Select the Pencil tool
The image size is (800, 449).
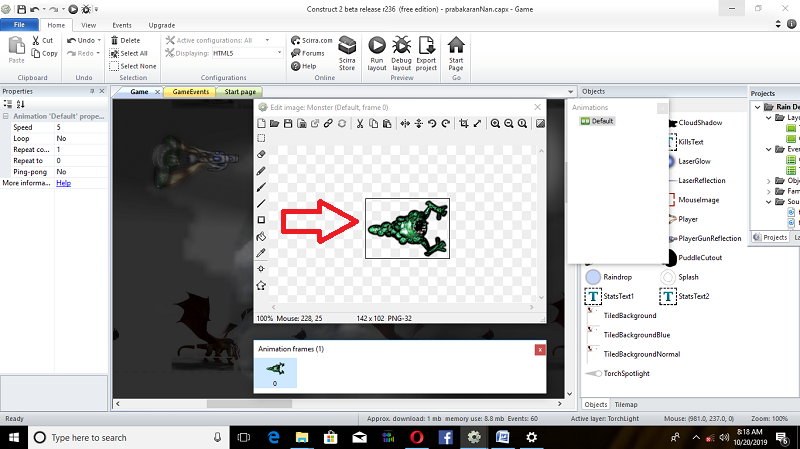coord(261,171)
